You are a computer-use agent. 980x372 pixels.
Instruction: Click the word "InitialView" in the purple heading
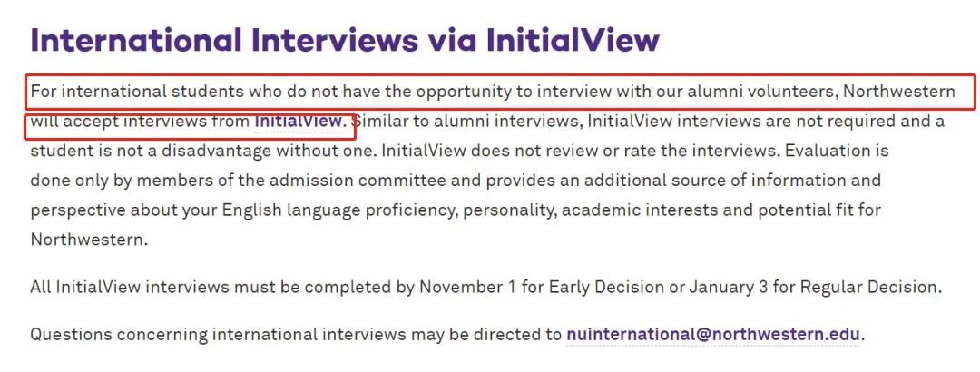point(572,40)
